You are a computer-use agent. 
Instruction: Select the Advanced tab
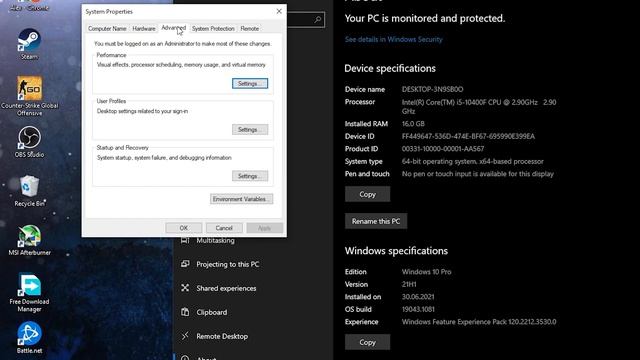point(173,28)
